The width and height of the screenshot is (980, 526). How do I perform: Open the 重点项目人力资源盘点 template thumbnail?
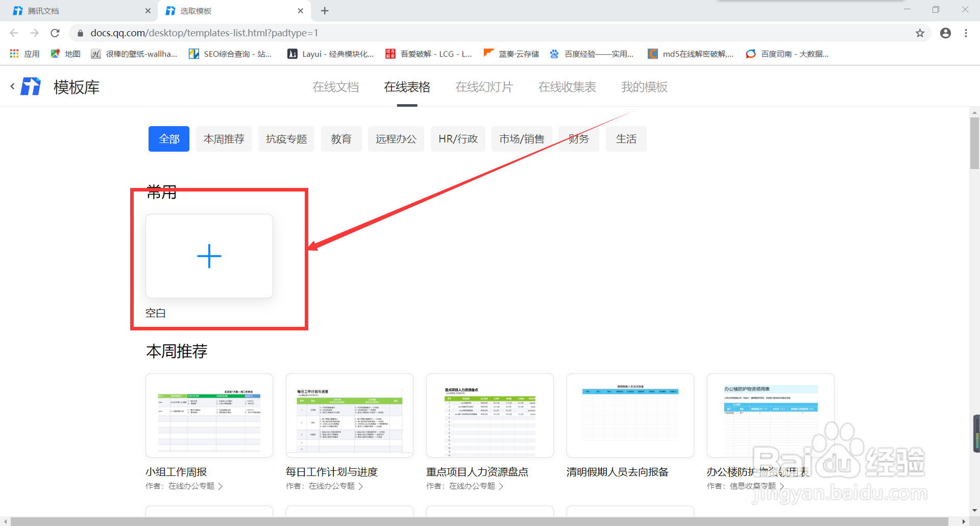[490, 415]
